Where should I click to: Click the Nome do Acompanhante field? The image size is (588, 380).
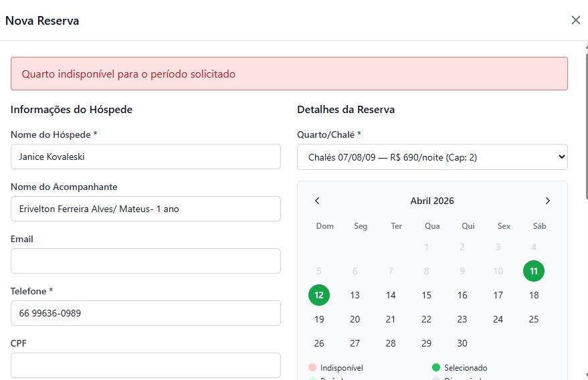tap(145, 209)
